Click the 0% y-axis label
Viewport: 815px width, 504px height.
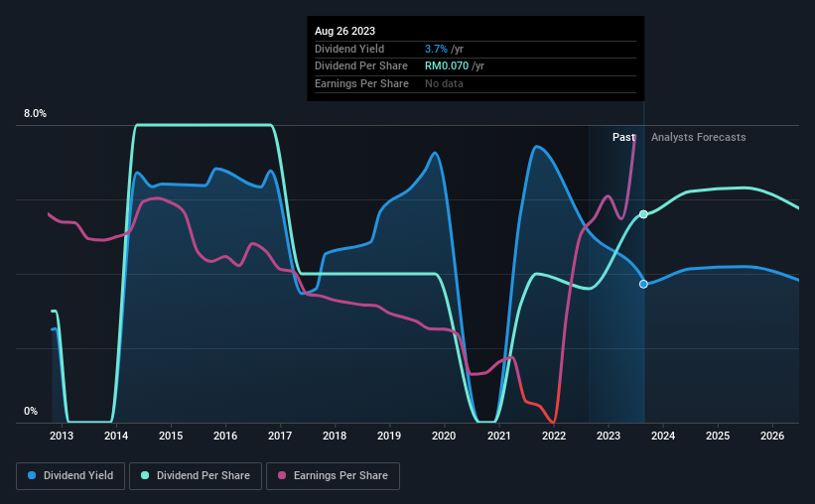31,411
